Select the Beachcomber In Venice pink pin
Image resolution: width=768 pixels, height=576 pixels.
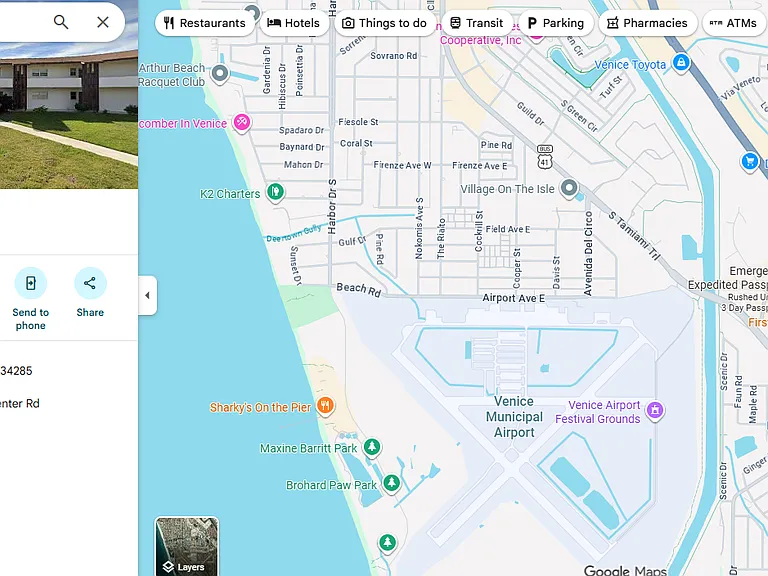(241, 122)
